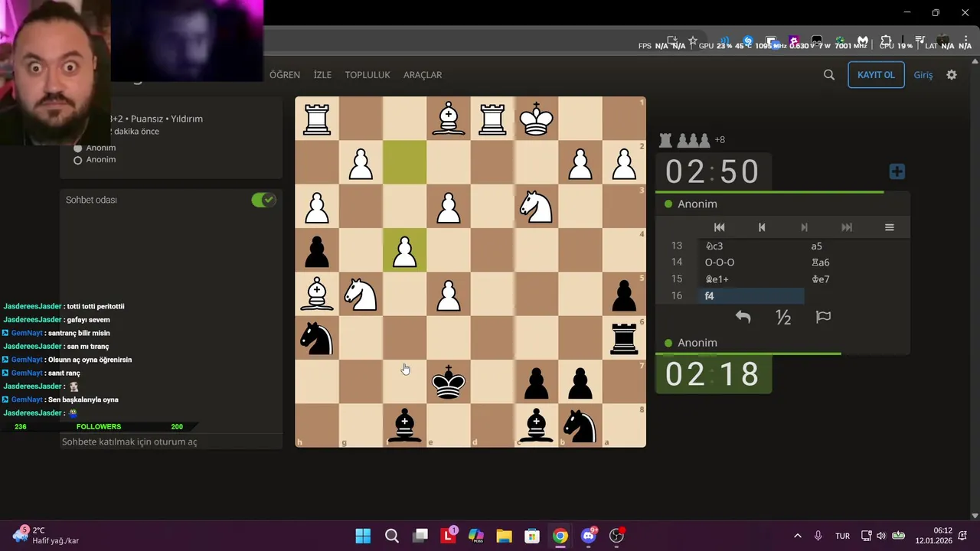Image resolution: width=980 pixels, height=551 pixels.
Task: Toggle the Sohbet odası chat switch
Action: (263, 200)
